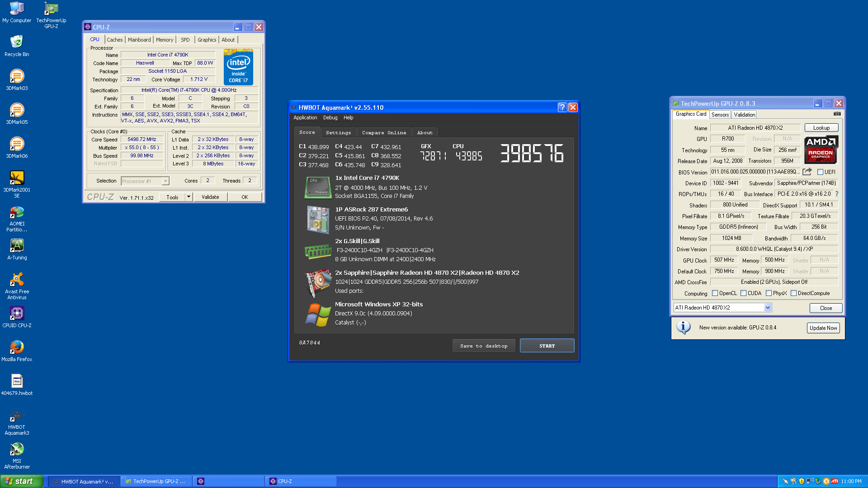
Task: Open TechPowerUp GPU-Z desktop shortcut
Action: 51,15
